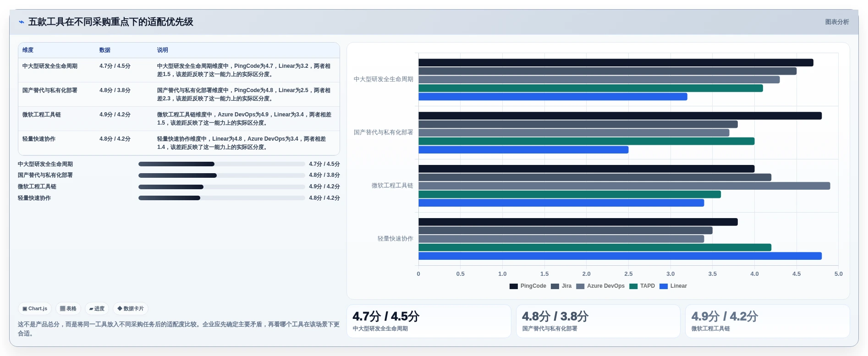Click the 说明 column header
This screenshot has height=356, width=868.
(x=163, y=50)
